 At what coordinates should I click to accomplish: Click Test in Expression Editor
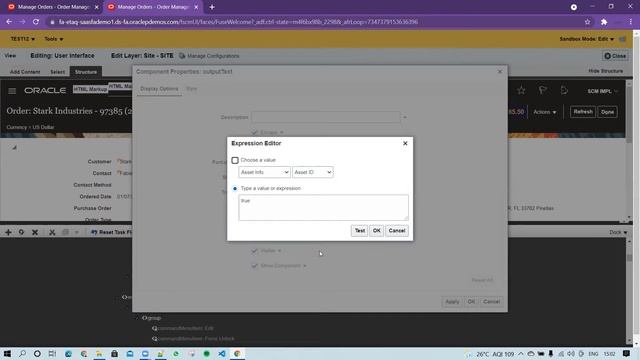359,231
